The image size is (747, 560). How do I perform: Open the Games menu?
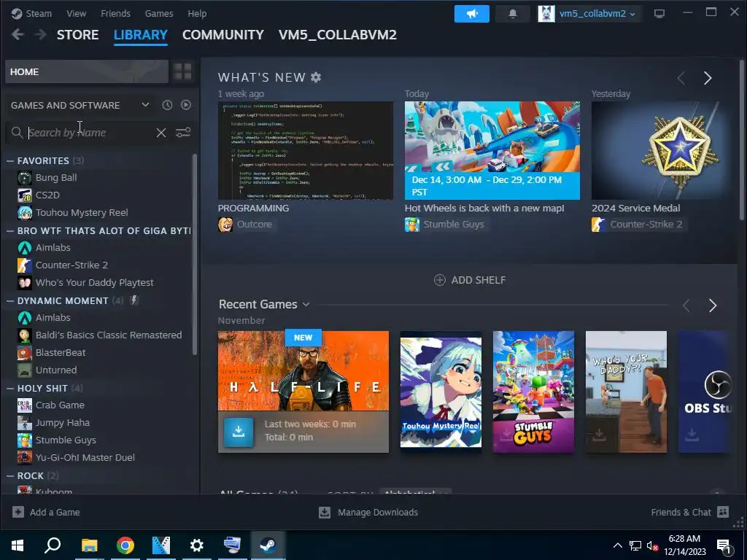[x=158, y=13]
